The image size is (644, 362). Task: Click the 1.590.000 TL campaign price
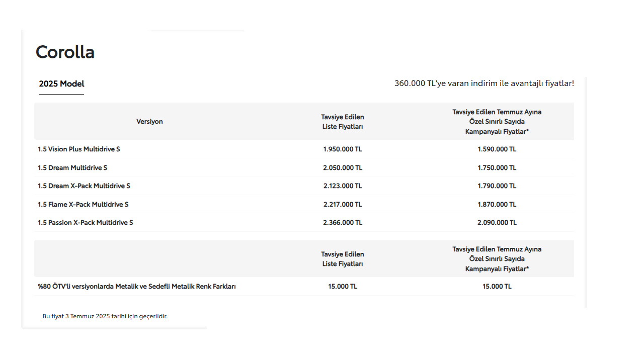tap(497, 149)
